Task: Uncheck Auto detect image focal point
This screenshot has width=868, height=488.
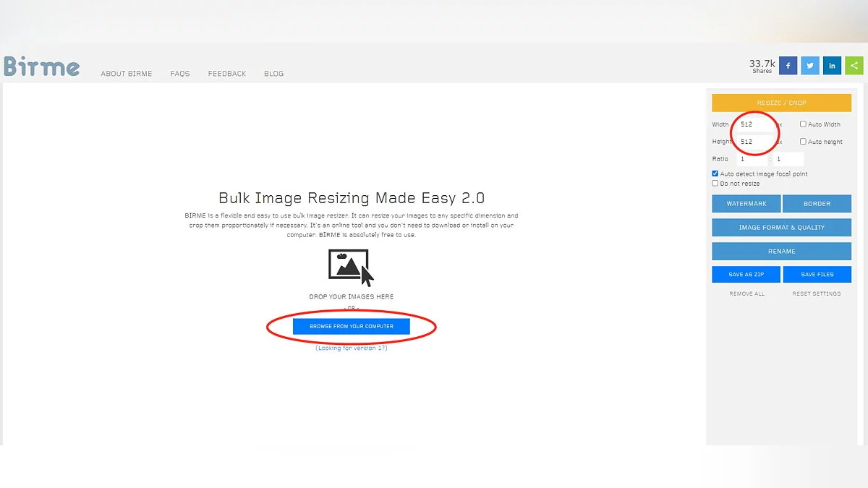Action: pos(715,174)
